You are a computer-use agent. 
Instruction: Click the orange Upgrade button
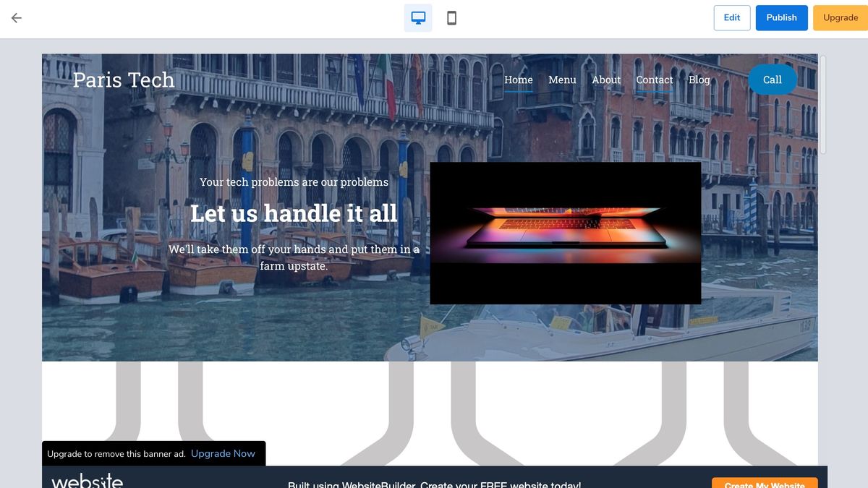point(840,17)
